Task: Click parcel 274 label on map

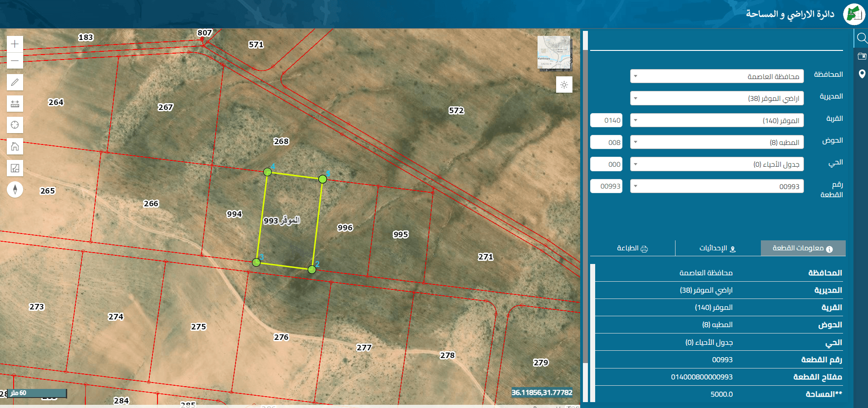Action: pos(116,317)
